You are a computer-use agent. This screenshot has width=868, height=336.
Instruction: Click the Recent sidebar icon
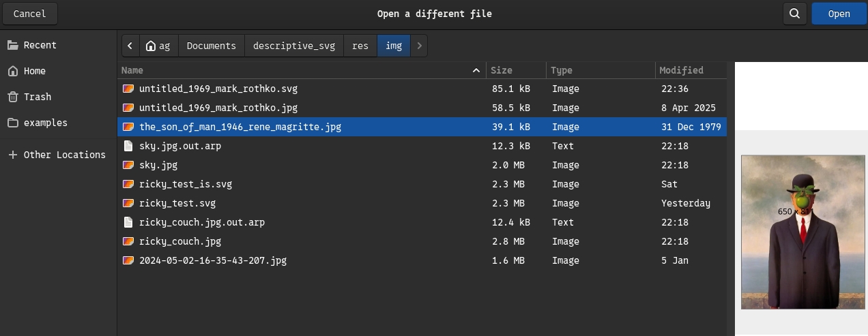(x=12, y=45)
